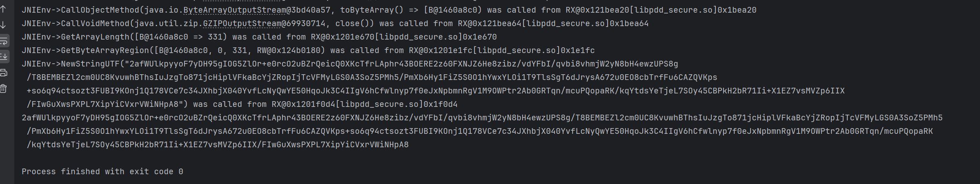Click the Up the Stack Trace arrow
The image size is (980, 184).
click(4, 9)
